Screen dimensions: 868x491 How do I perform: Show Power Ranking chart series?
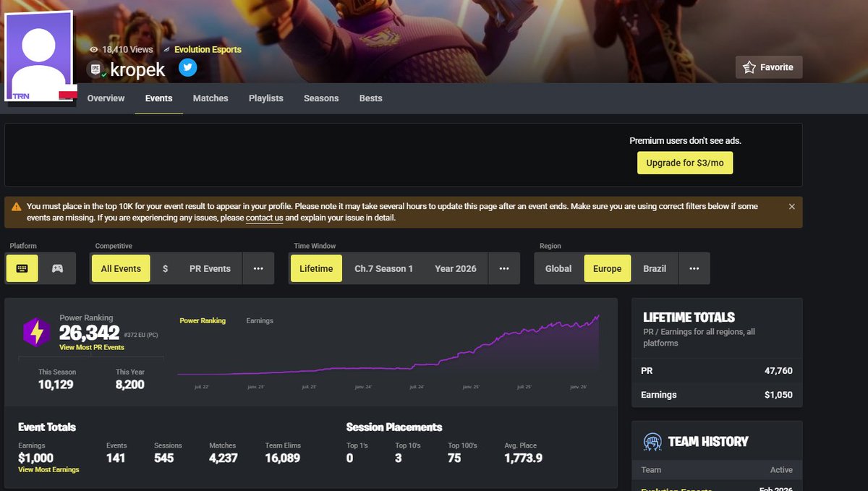pos(203,320)
